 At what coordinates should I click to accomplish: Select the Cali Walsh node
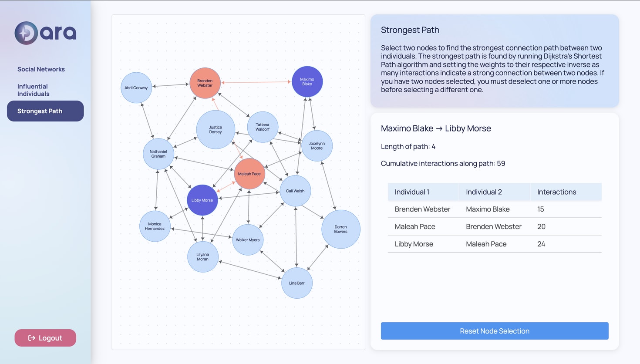pyautogui.click(x=295, y=190)
